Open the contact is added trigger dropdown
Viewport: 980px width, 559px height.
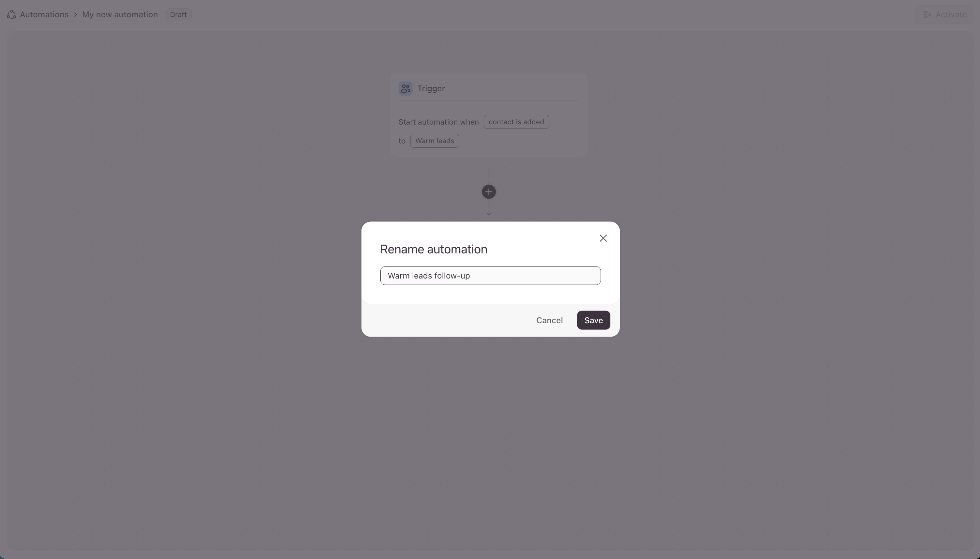(x=516, y=122)
